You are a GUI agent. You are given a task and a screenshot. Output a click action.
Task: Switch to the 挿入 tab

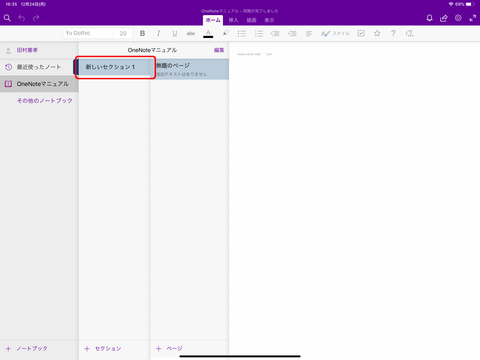[233, 20]
